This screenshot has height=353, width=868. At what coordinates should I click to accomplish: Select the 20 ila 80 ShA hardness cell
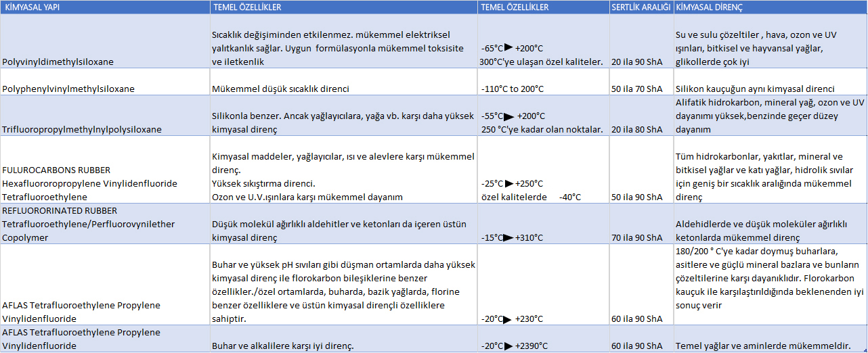coord(641,116)
